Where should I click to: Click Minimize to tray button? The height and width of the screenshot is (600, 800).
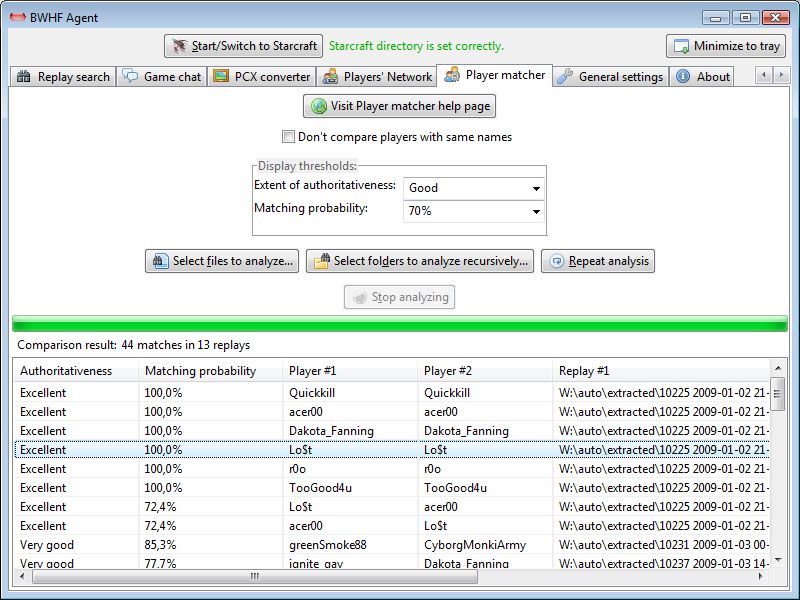coord(726,46)
